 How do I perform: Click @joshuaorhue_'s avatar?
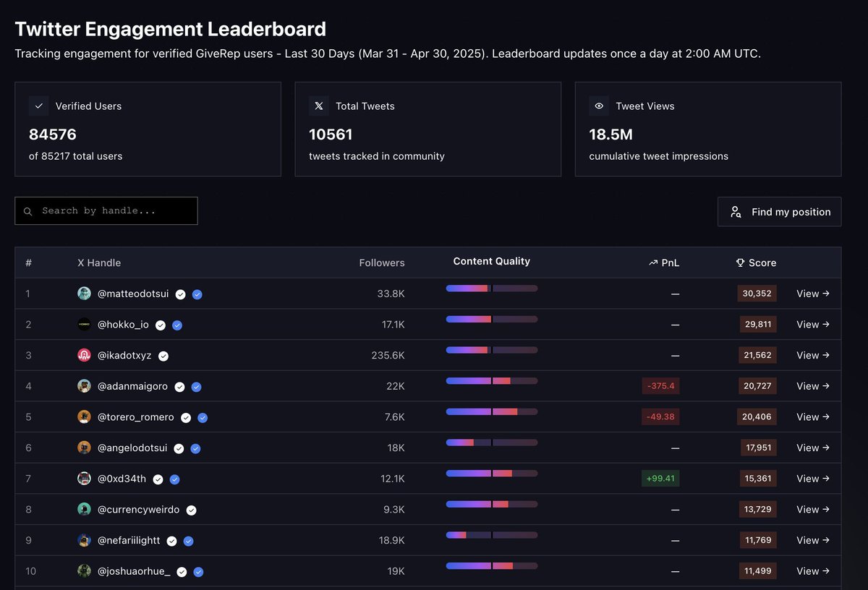(x=84, y=571)
